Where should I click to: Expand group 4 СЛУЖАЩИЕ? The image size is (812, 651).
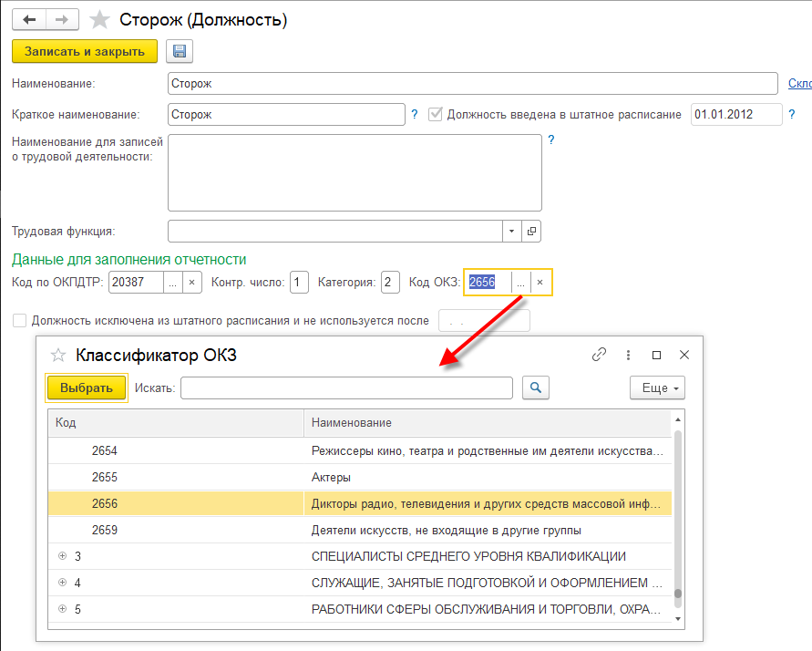pos(62,582)
